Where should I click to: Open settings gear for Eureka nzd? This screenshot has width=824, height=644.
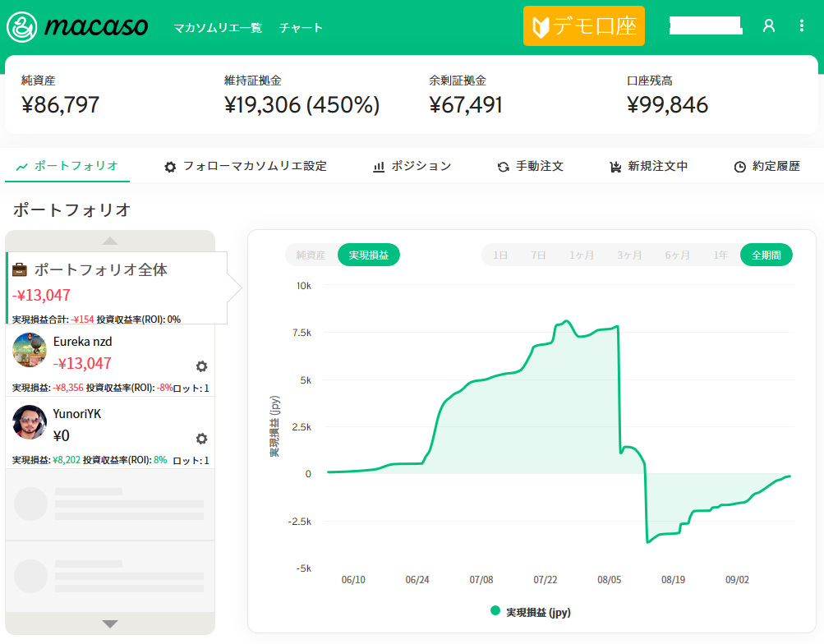click(x=201, y=366)
